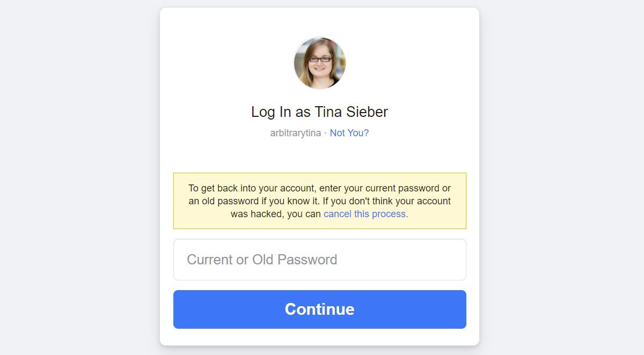Viewport: 644px width, 355px height.
Task: Place cursor in the password input box
Action: point(319,260)
